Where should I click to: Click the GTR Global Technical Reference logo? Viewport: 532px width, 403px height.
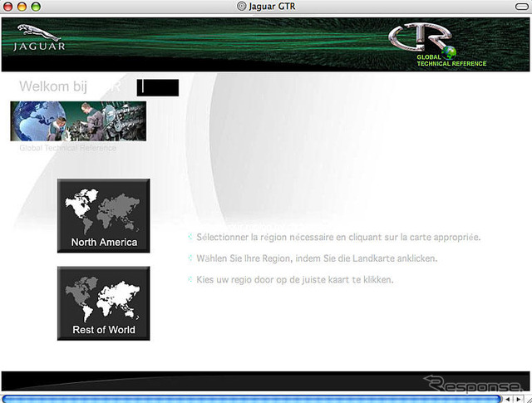[x=437, y=45]
